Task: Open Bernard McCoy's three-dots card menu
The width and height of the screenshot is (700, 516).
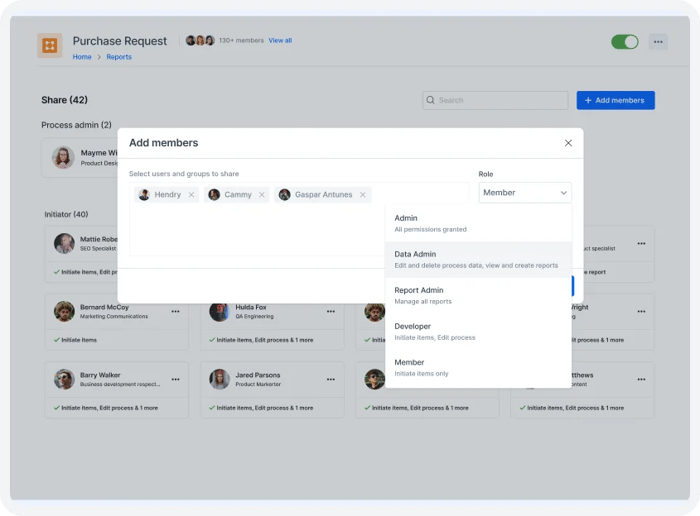Action: [x=175, y=312]
